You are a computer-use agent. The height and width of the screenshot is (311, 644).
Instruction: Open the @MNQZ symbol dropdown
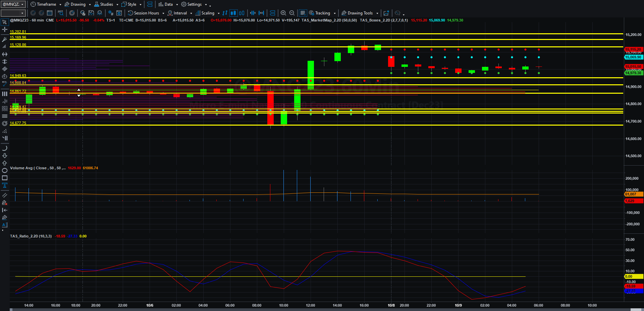click(x=13, y=4)
